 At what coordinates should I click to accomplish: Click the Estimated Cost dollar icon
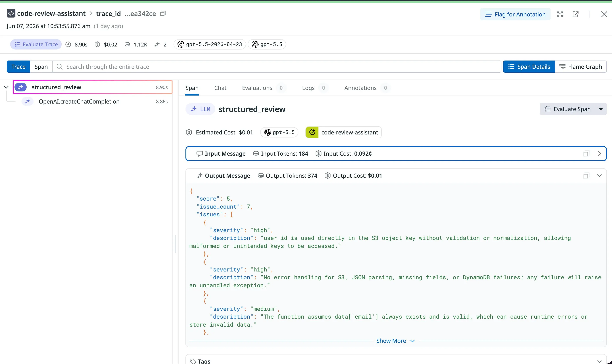[x=189, y=133]
